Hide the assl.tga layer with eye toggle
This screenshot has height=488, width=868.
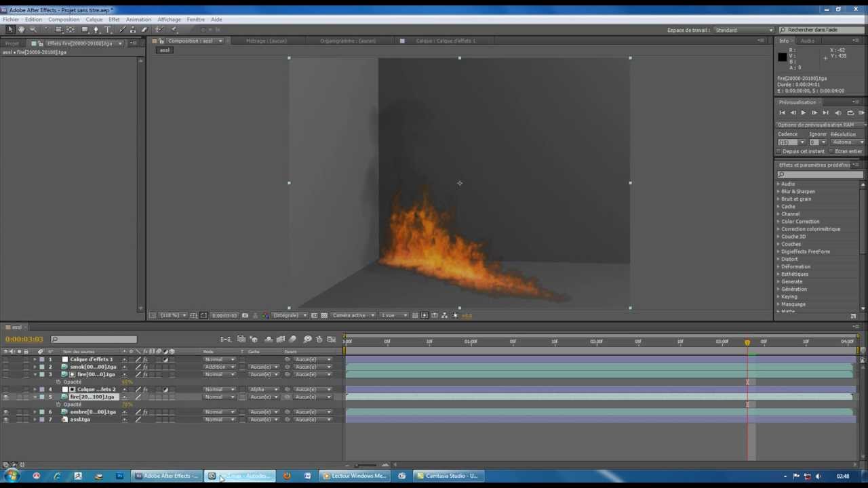tap(6, 420)
